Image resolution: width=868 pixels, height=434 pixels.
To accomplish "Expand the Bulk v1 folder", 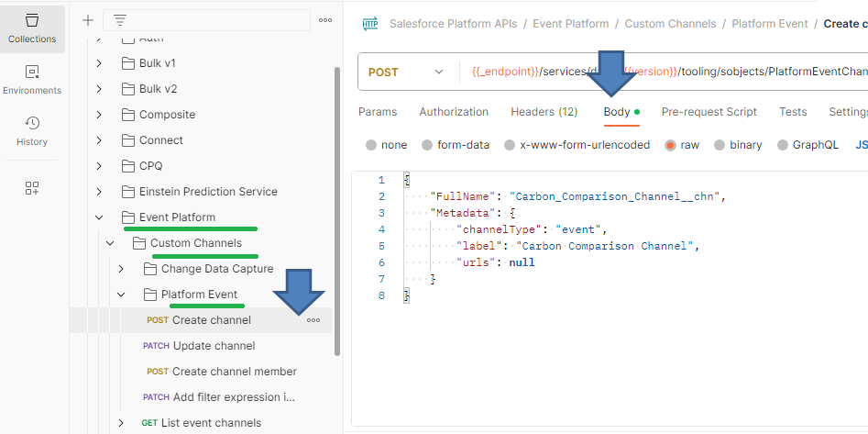I will point(99,63).
